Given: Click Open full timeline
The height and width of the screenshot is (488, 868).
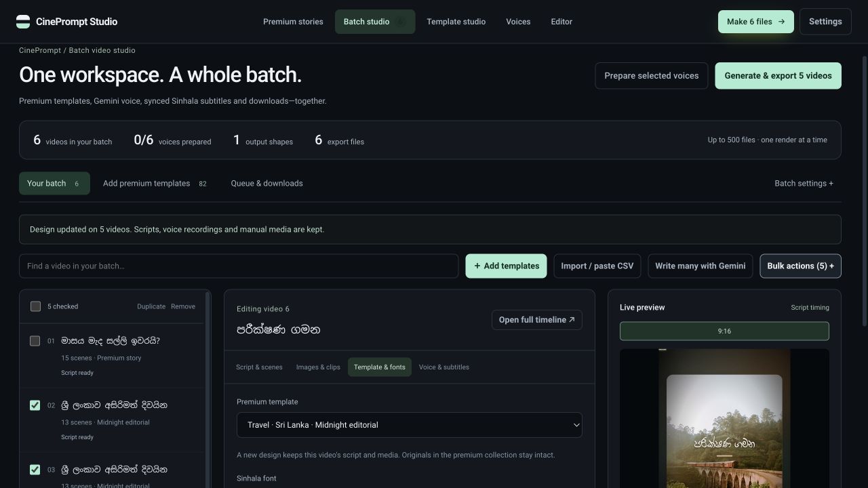Looking at the screenshot, I should click(536, 320).
